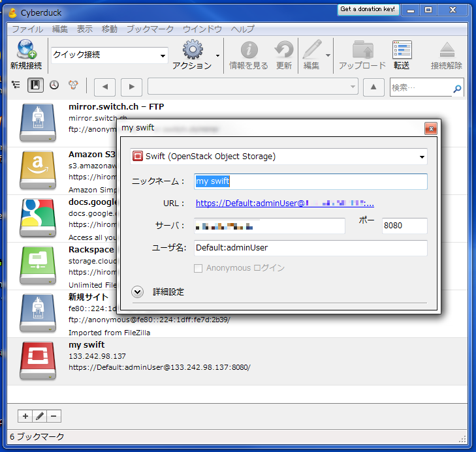Switch to the outline browser view
The image size is (476, 452).
16,85
